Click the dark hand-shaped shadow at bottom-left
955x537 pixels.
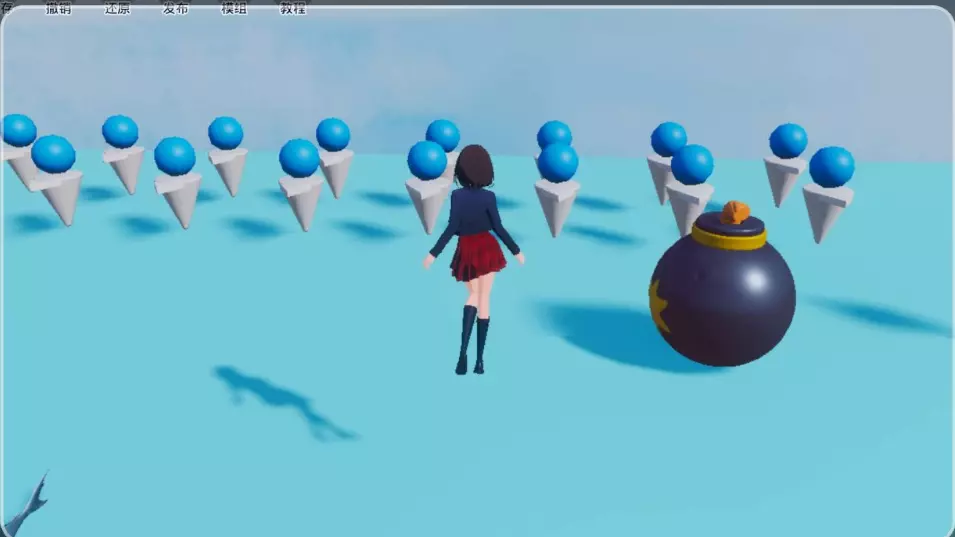28,507
